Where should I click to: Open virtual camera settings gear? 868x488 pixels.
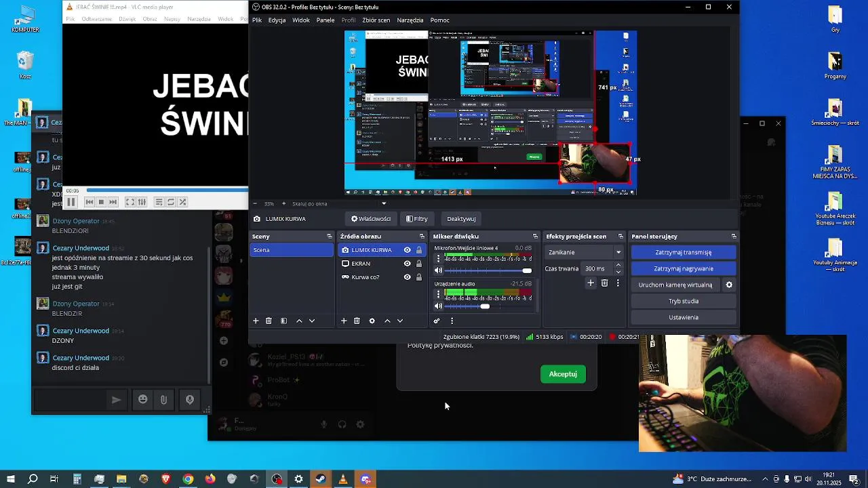[x=729, y=285]
